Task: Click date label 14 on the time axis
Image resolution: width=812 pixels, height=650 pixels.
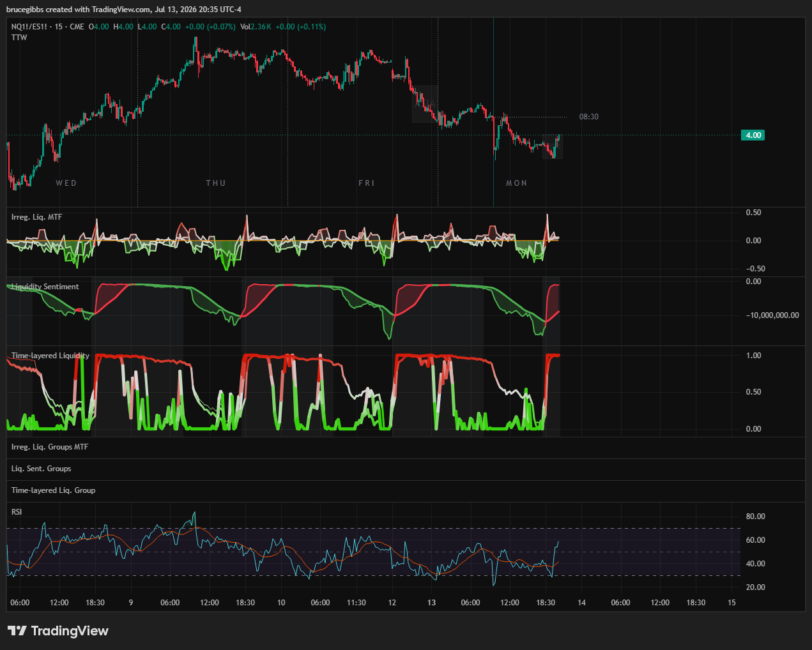Action: [x=582, y=603]
